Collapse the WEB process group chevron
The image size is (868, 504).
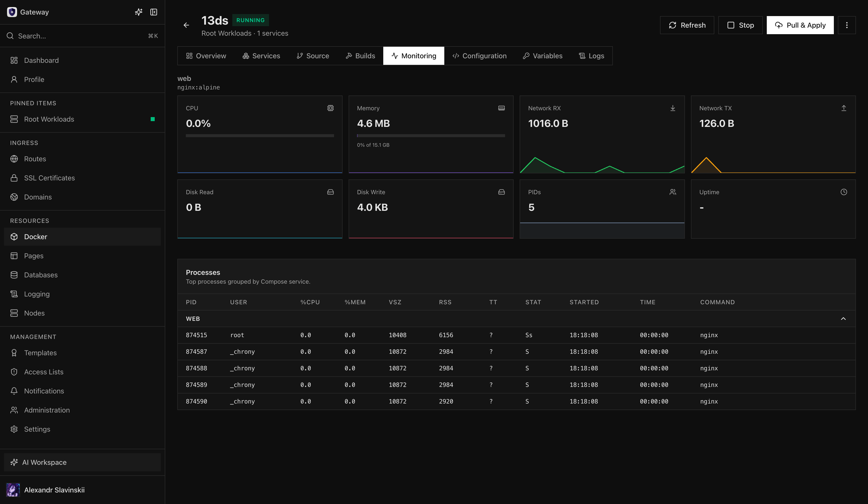[x=843, y=319]
